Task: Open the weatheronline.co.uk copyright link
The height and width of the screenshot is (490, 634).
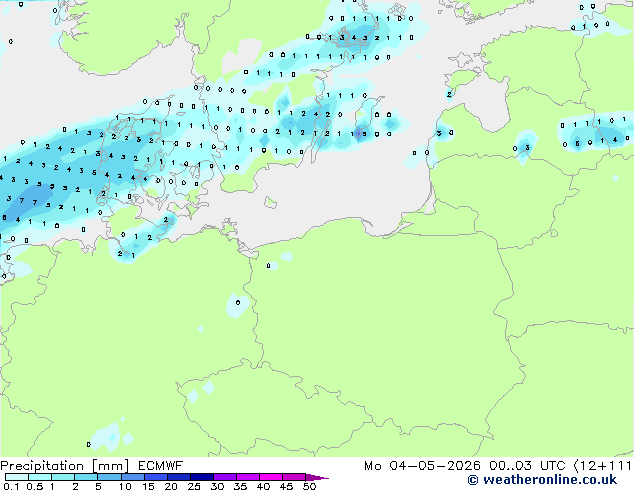Action: (542, 480)
